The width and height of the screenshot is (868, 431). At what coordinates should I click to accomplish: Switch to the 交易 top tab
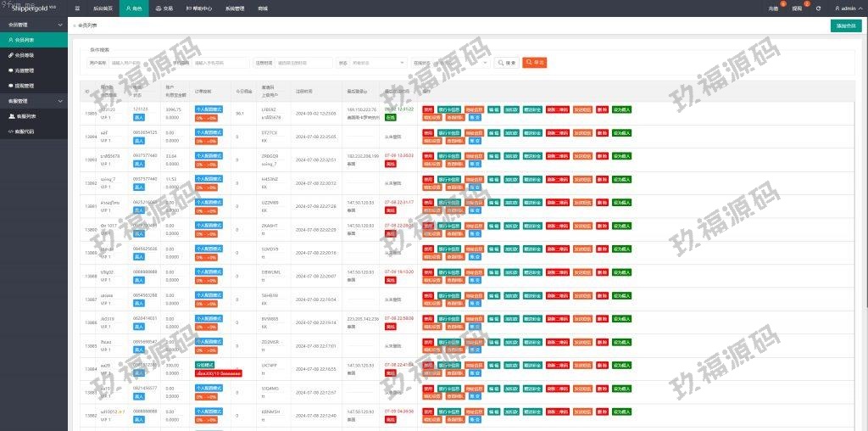tap(164, 8)
